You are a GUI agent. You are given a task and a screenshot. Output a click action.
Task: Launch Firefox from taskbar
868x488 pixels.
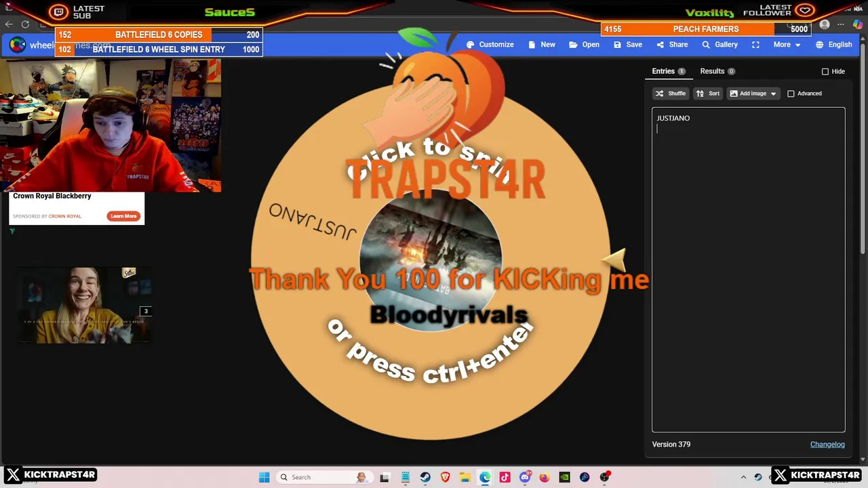coord(545,477)
